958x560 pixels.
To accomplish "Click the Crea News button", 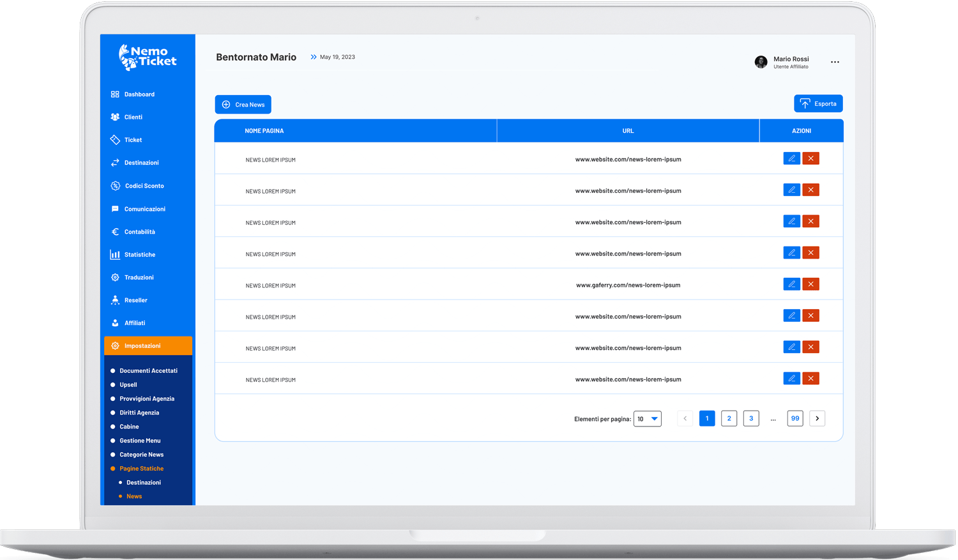I will tap(243, 105).
